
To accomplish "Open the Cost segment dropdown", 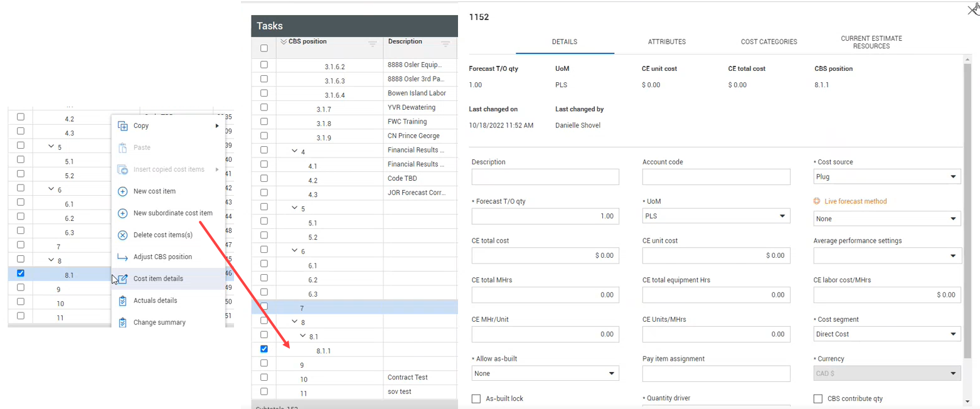I will 887,334.
